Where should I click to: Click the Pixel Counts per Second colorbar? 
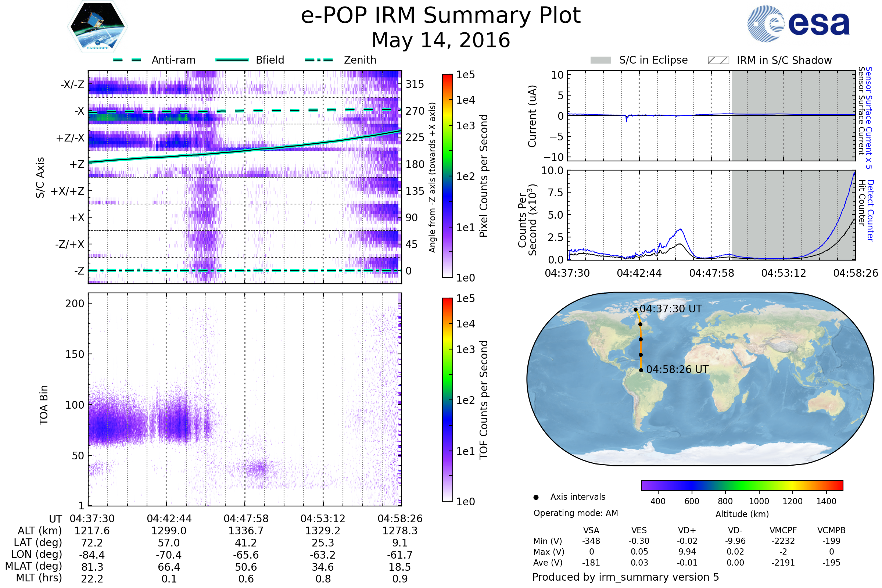pyautogui.click(x=447, y=176)
